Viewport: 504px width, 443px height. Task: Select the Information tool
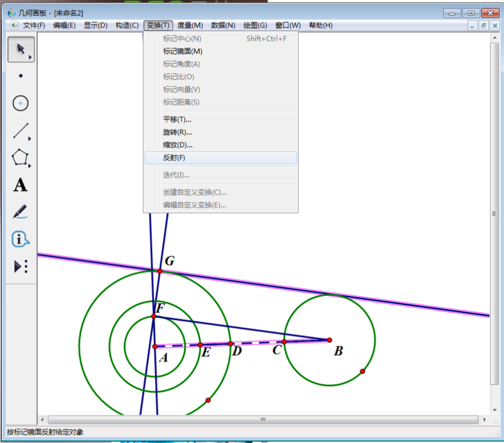click(x=20, y=239)
